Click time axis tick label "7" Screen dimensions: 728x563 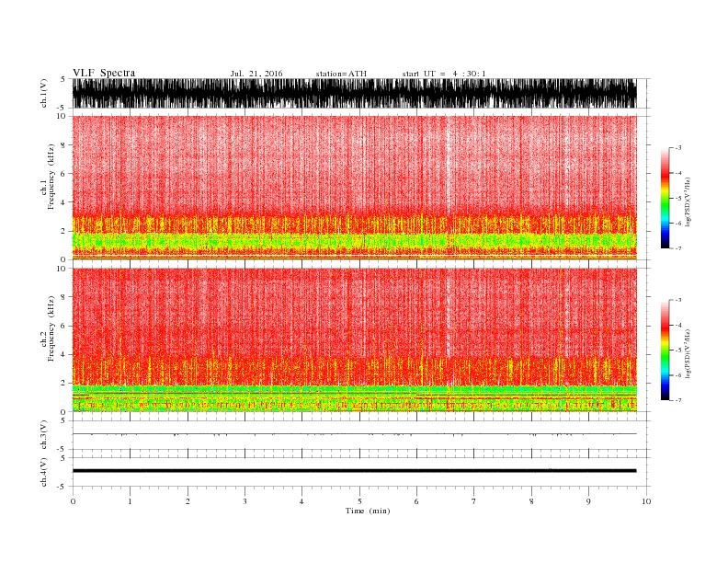coord(474,501)
